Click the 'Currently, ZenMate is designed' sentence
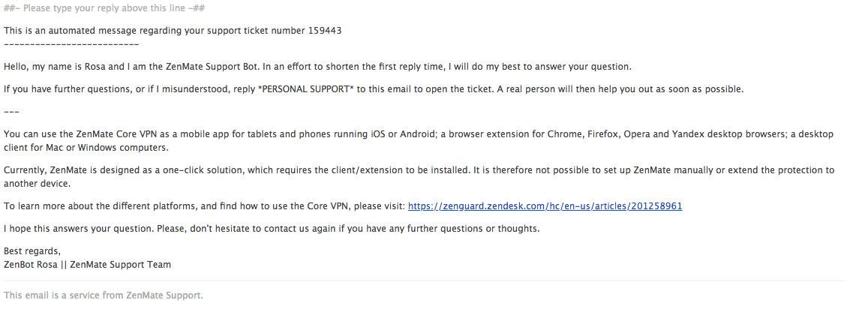The width and height of the screenshot is (868, 336). click(x=419, y=170)
